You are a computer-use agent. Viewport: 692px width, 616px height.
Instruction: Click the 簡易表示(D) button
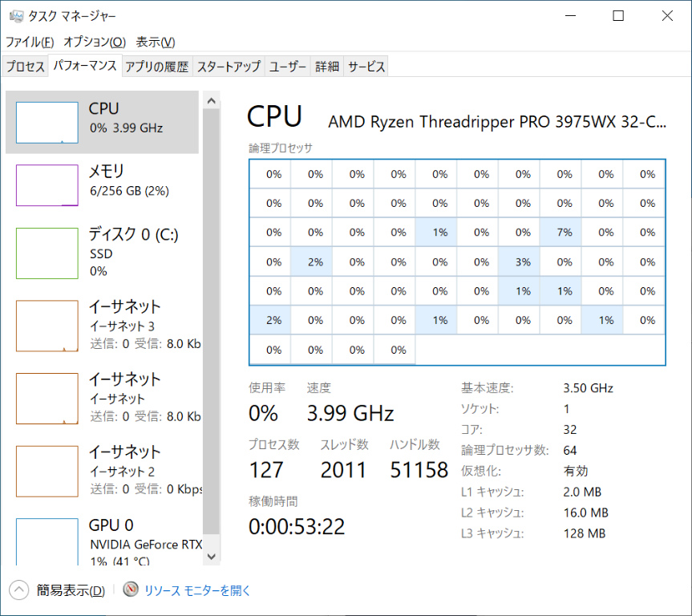[x=71, y=590]
